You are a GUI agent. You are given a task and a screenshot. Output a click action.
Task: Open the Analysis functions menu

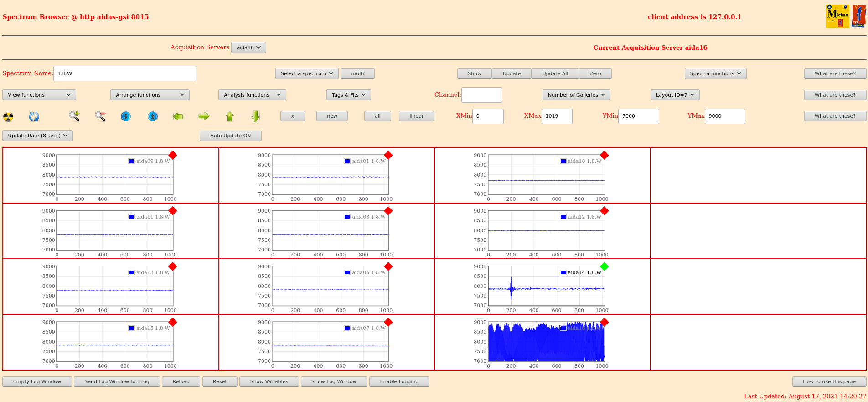click(252, 95)
